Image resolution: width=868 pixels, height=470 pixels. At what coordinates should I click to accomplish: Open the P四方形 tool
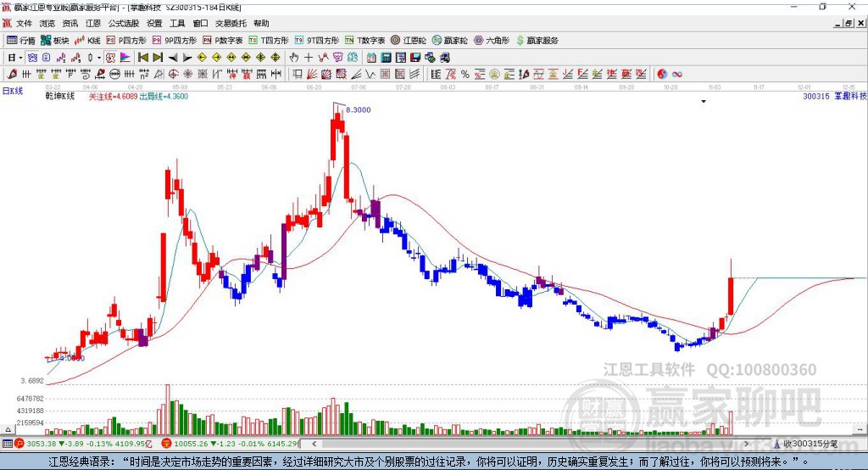tap(126, 41)
